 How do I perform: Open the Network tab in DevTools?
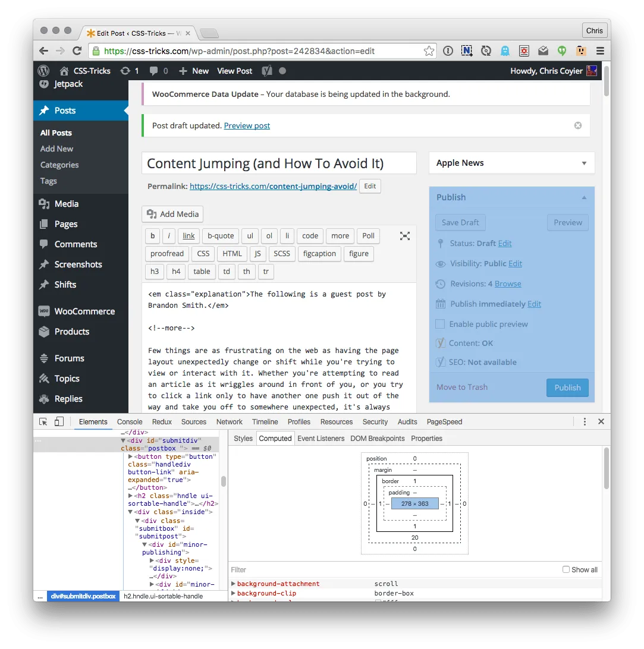(229, 422)
